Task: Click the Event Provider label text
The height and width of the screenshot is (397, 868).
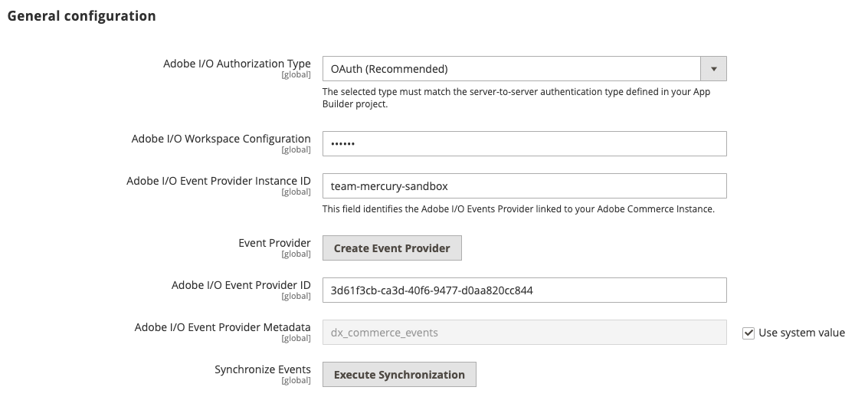Action: (x=274, y=243)
